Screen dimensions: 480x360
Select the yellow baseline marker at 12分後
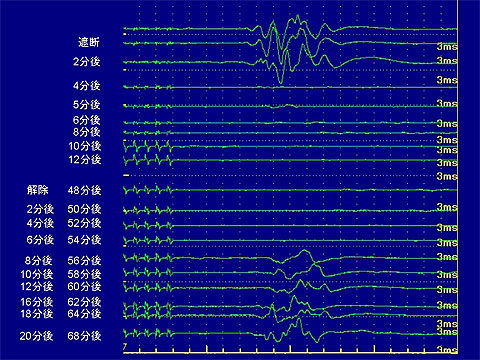pos(126,175)
